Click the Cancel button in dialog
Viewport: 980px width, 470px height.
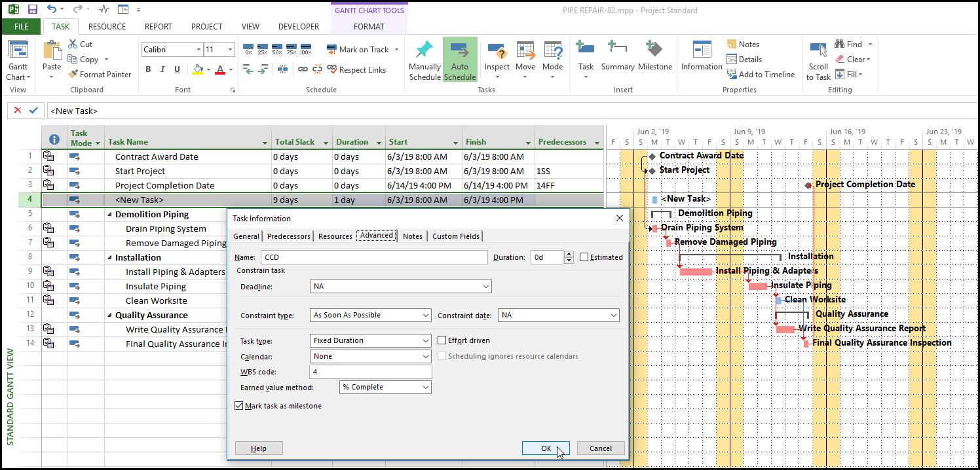[600, 448]
